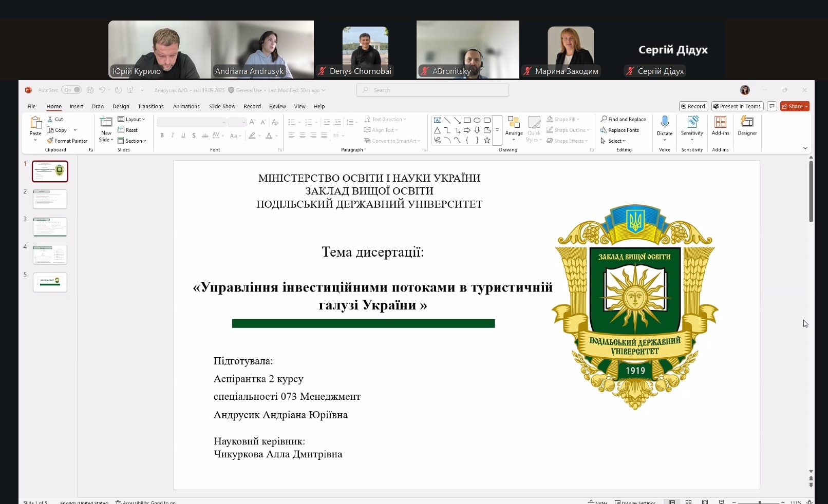Click the zoom slider in status bar
Image resolution: width=828 pixels, height=504 pixels.
[x=759, y=502]
